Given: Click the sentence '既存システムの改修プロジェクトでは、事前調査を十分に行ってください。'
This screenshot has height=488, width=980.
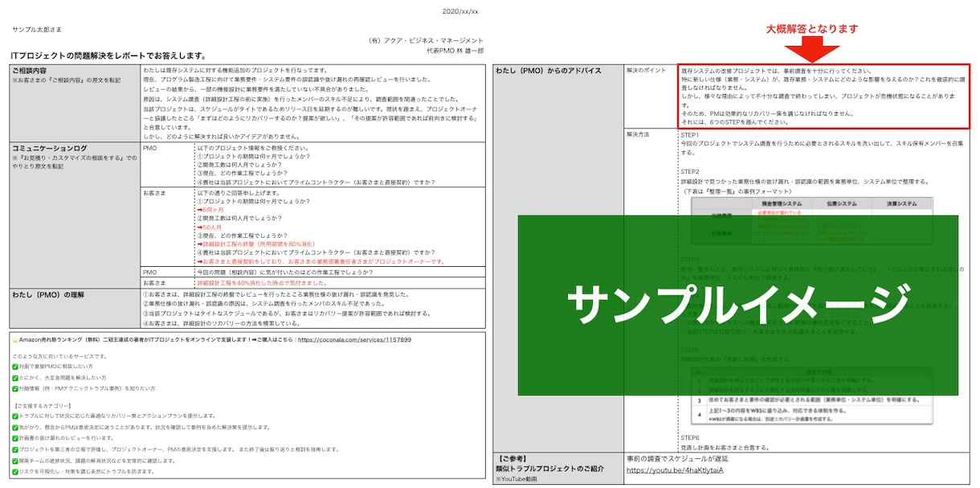Looking at the screenshot, I should [x=776, y=71].
